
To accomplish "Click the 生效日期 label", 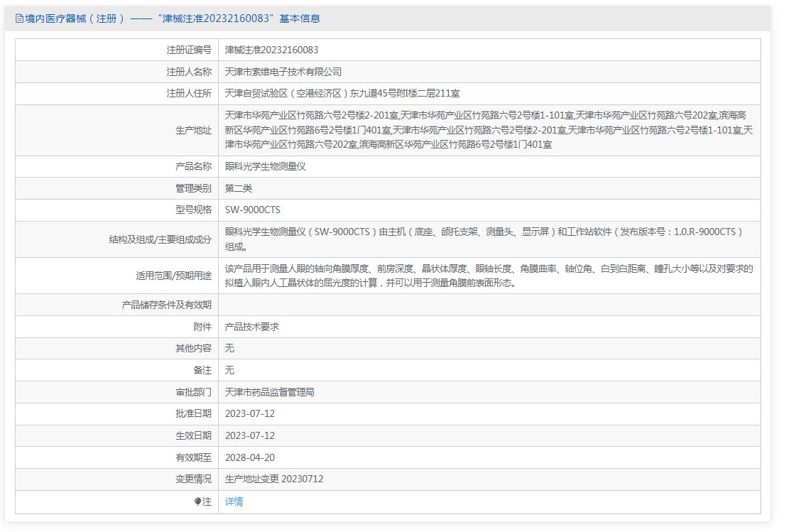I will coord(194,435).
